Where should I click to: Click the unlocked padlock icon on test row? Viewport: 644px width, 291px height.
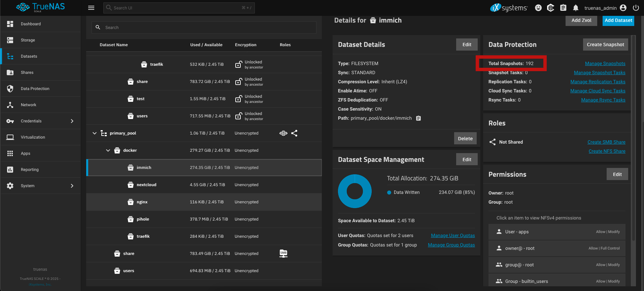pos(238,99)
